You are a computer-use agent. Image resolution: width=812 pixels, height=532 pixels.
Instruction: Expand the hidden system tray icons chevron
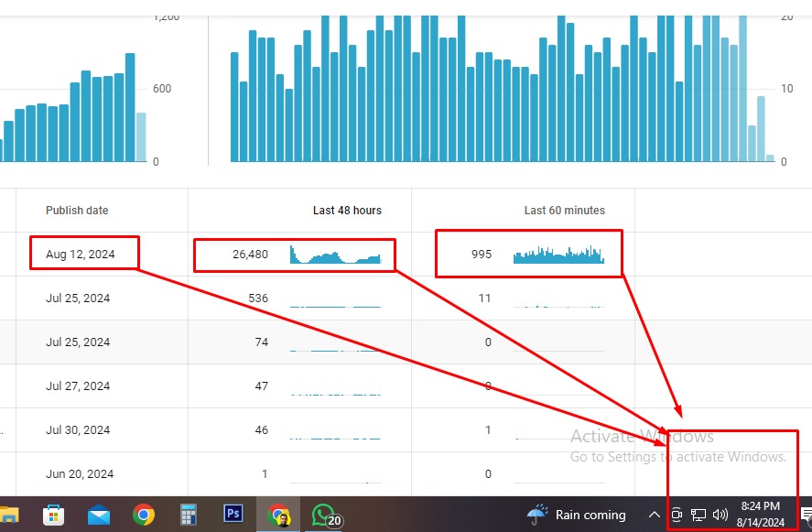[655, 515]
